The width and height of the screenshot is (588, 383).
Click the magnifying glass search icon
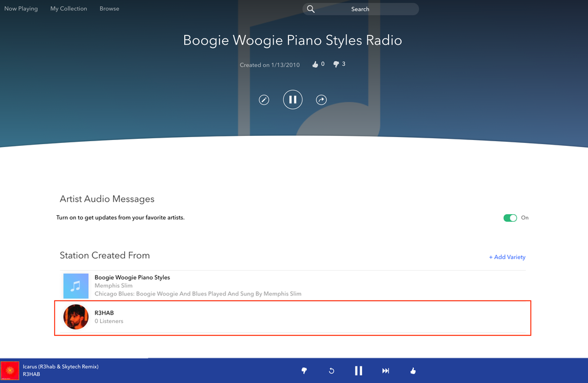tap(311, 9)
